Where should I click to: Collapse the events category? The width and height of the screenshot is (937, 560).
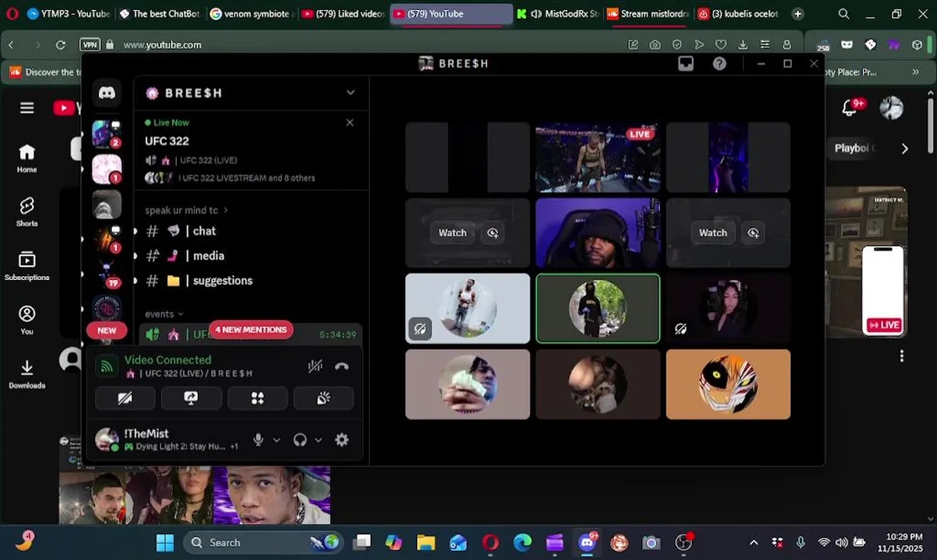point(163,314)
